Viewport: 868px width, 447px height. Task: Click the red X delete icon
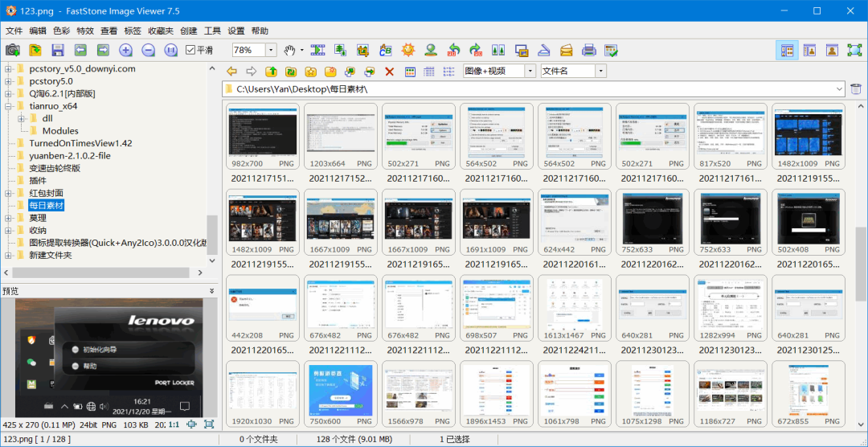tap(390, 72)
